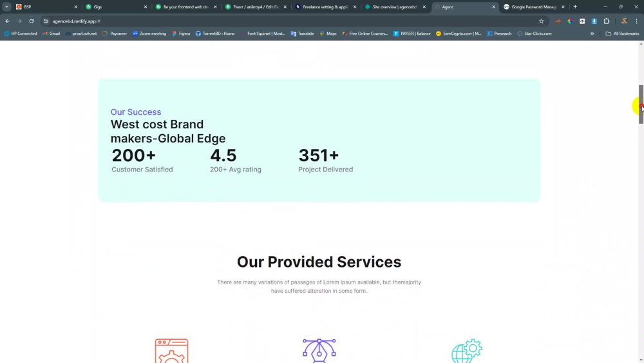
Task: Open HP Connected bookmark
Action: click(x=21, y=34)
